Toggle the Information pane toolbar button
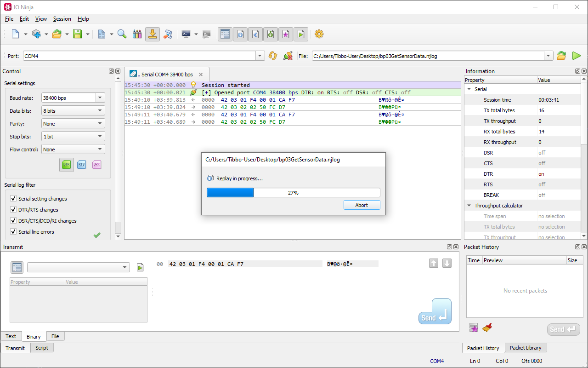 point(240,34)
